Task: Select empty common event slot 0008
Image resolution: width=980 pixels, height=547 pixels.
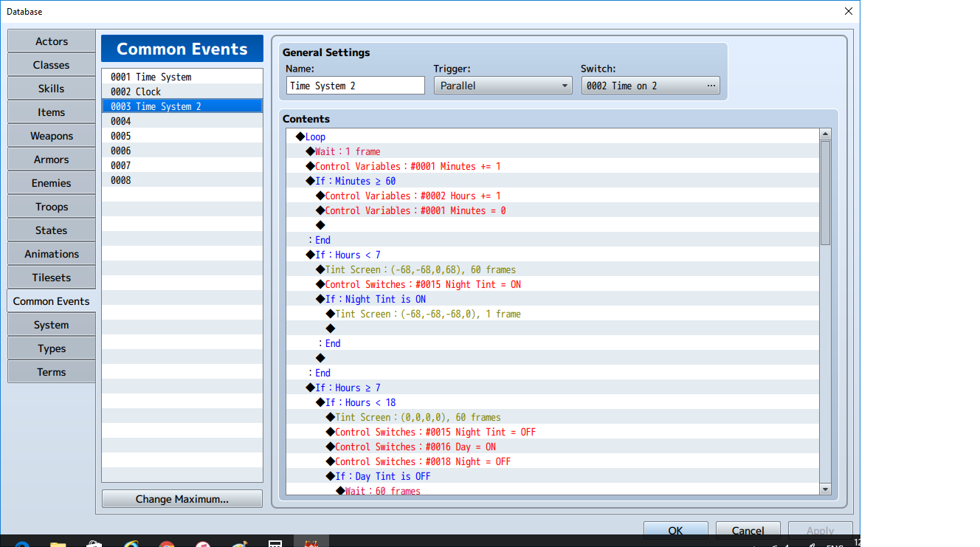Action: click(182, 180)
